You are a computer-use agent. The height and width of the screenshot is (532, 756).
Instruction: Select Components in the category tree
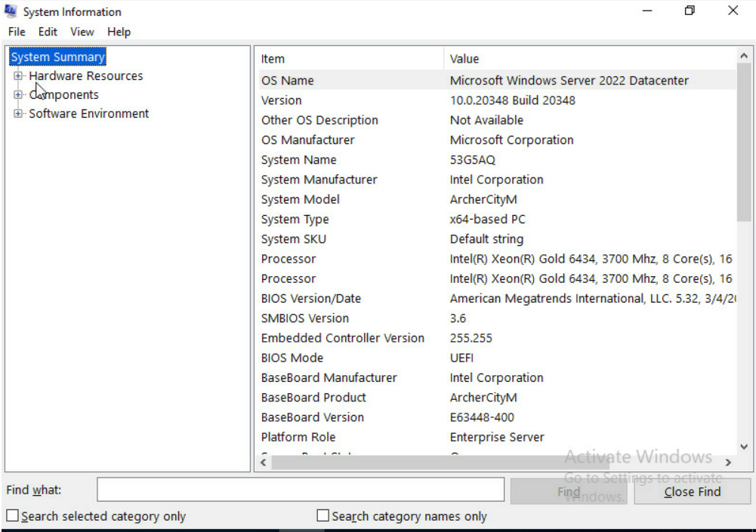pyautogui.click(x=63, y=94)
